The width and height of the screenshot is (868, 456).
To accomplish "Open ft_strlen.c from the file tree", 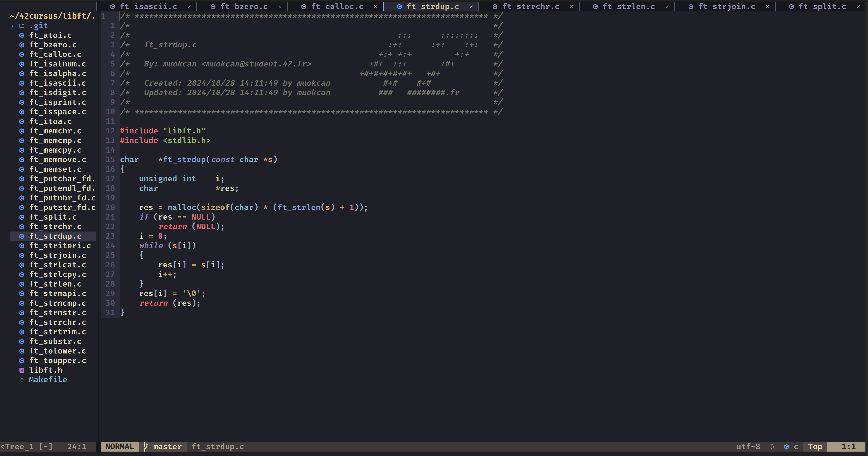I will click(55, 284).
